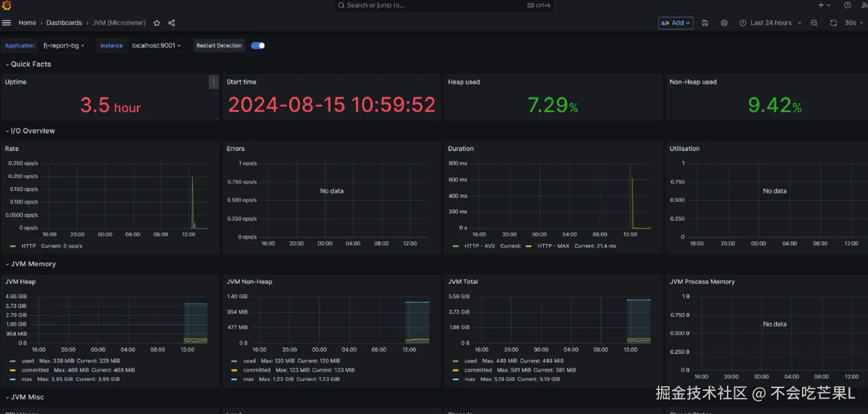Click the 3.5 hour uptime value

110,105
